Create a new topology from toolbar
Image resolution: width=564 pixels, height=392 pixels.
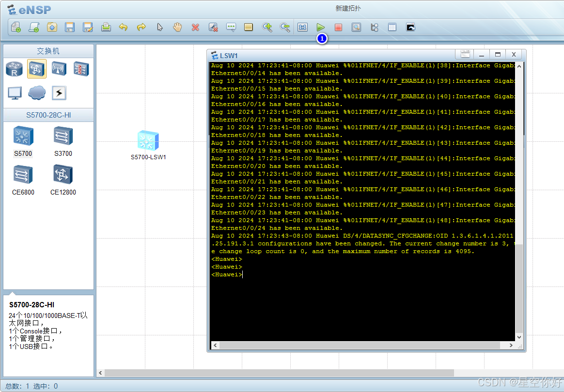[16, 27]
